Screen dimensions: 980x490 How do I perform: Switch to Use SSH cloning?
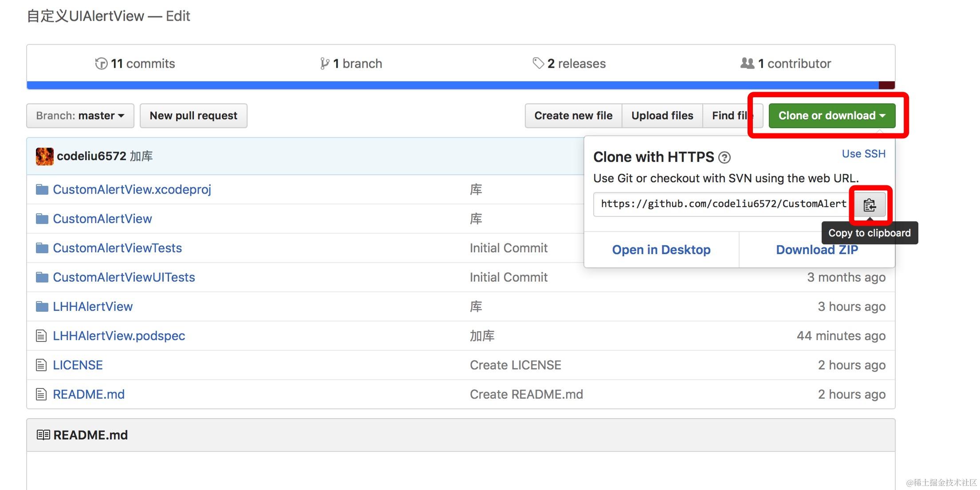pos(863,154)
